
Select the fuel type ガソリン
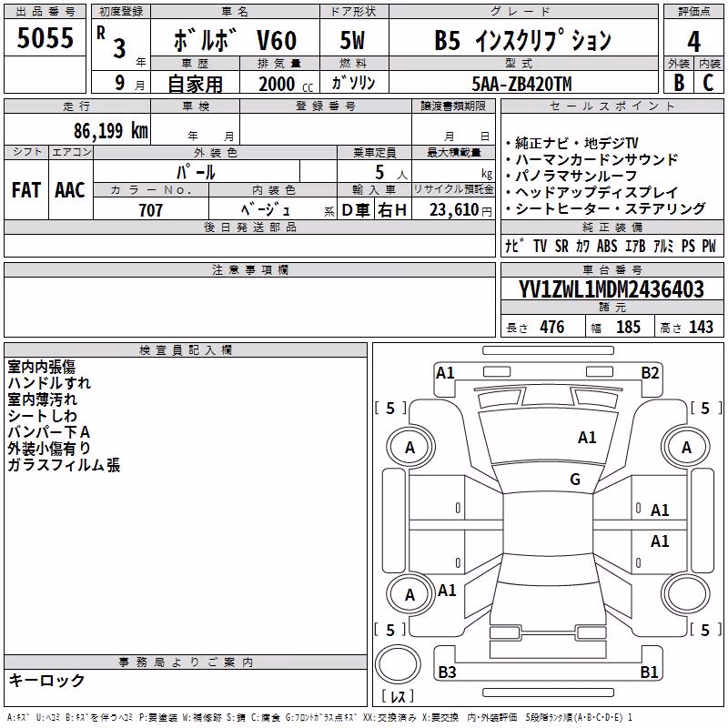click(354, 83)
